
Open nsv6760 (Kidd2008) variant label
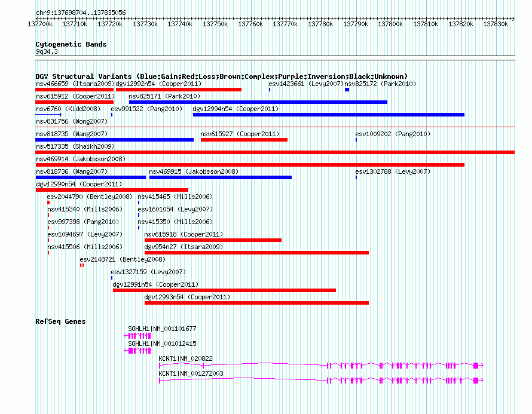point(68,109)
